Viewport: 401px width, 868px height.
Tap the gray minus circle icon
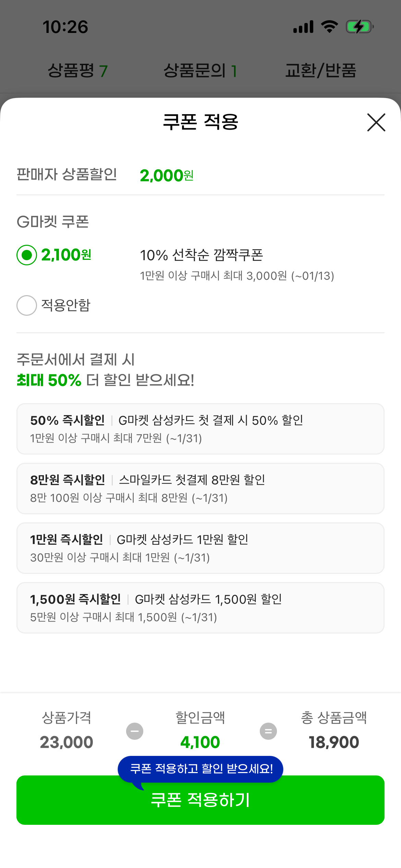135,731
